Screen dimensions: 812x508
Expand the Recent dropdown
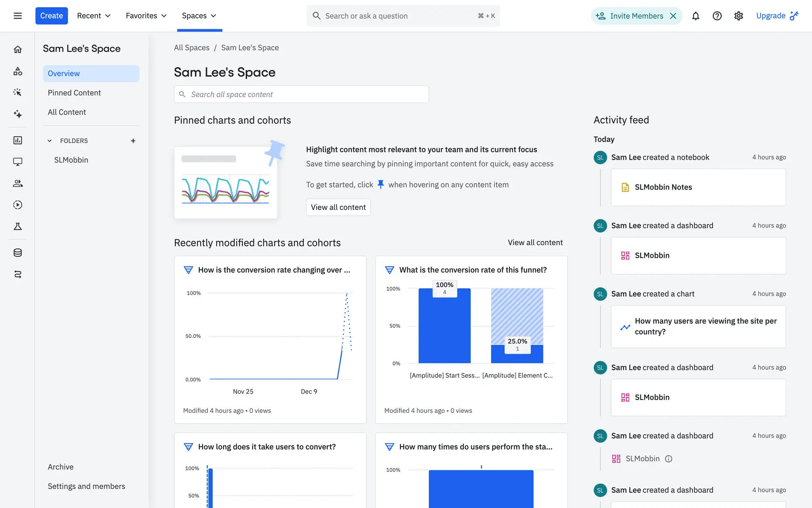coord(93,16)
